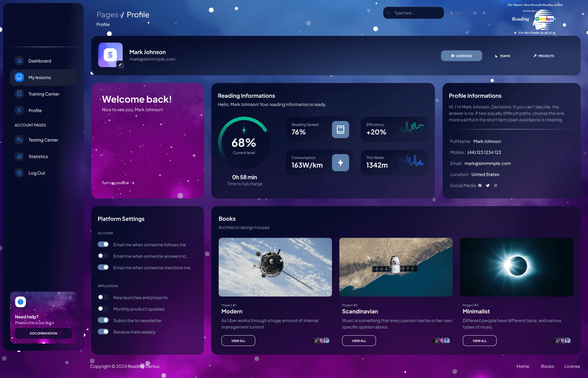Disable 'Email me when someone follows me'
Viewport: 588px width, 378px height.
click(x=103, y=244)
